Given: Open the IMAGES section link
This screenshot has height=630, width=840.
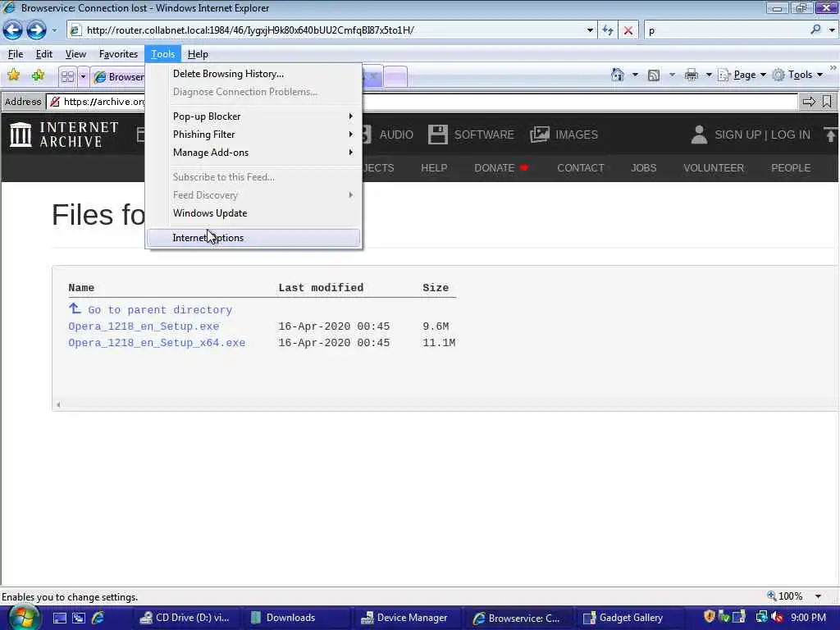Looking at the screenshot, I should (564, 135).
